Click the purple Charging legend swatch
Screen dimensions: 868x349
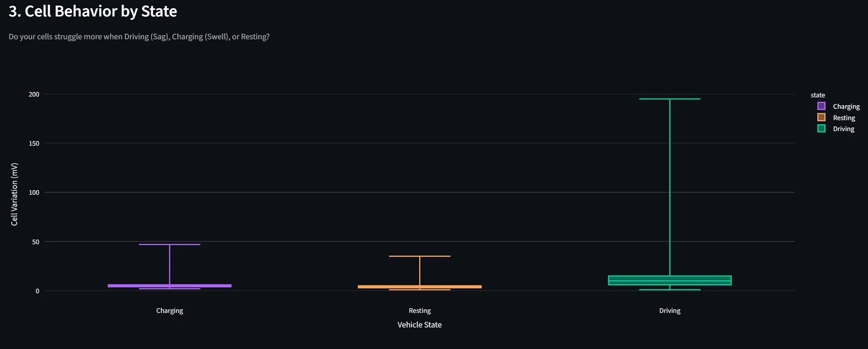[821, 106]
